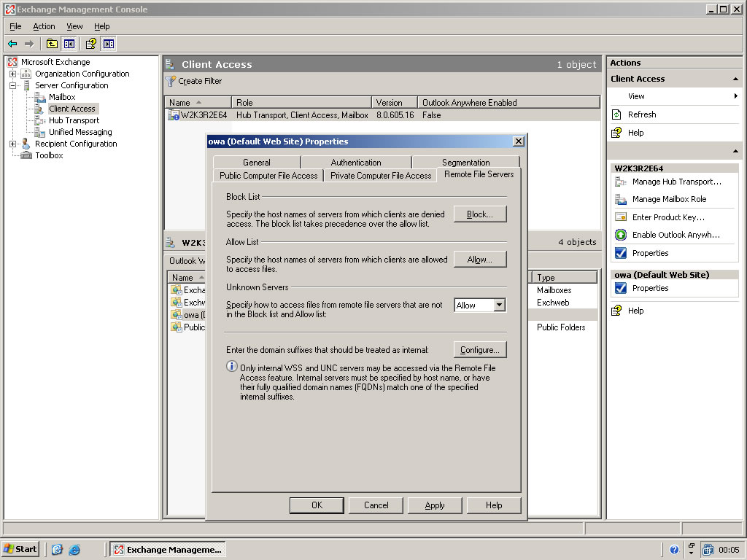747x560 pixels.
Task: Click the Manage Mailbox Role icon
Action: [x=621, y=199]
